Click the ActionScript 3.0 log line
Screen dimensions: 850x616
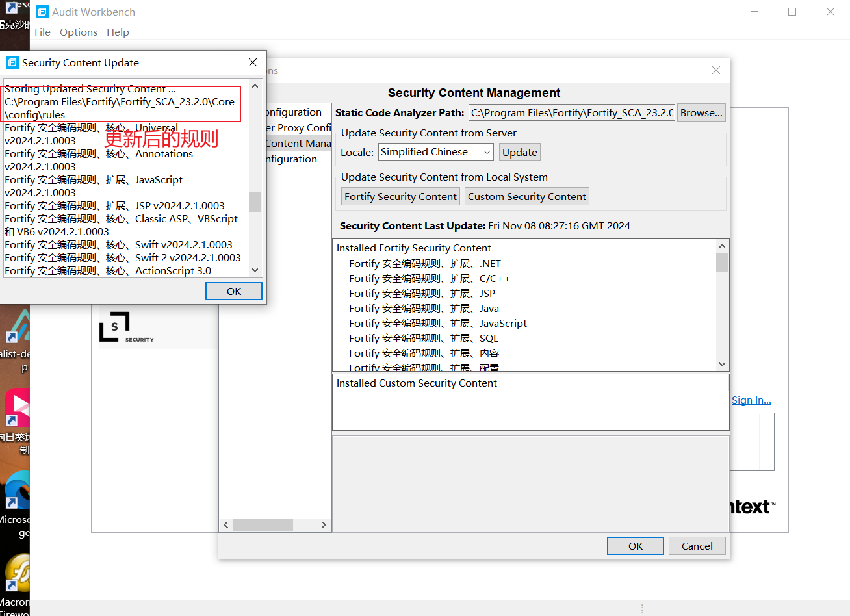(108, 270)
